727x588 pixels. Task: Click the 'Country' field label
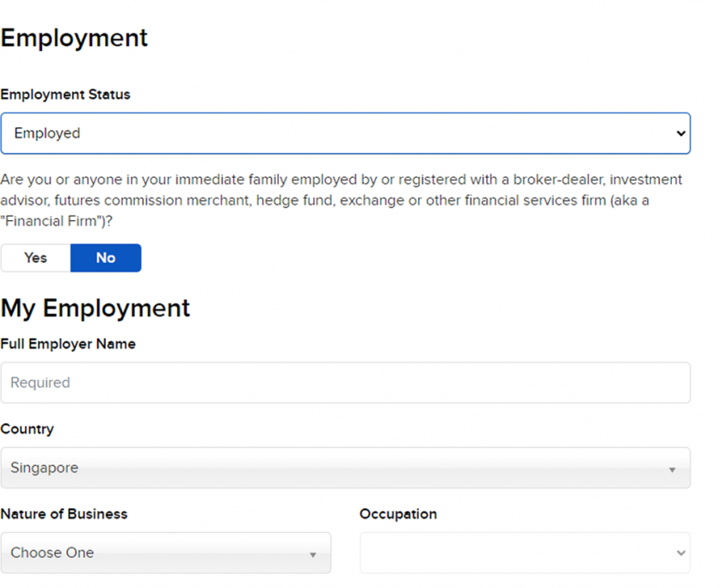click(28, 429)
